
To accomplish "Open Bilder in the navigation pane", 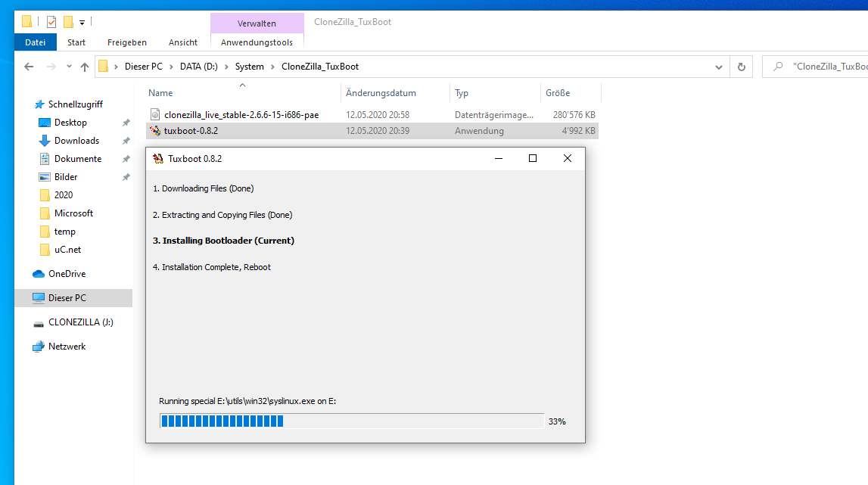I will coord(65,177).
